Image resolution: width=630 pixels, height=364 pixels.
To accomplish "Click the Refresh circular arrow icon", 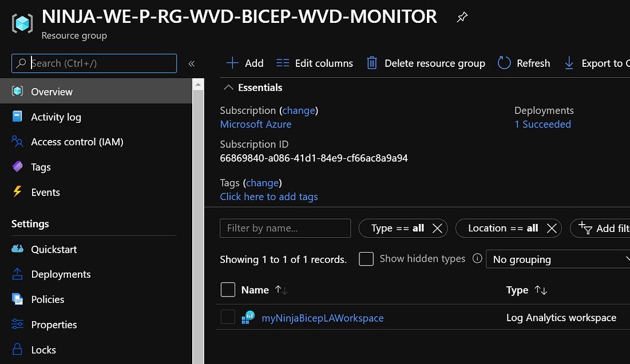I will [x=504, y=63].
